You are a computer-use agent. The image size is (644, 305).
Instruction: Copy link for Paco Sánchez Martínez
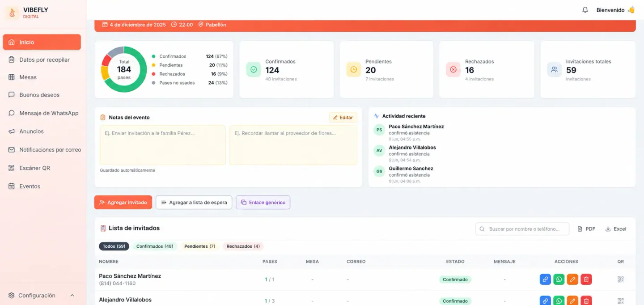(x=545, y=280)
